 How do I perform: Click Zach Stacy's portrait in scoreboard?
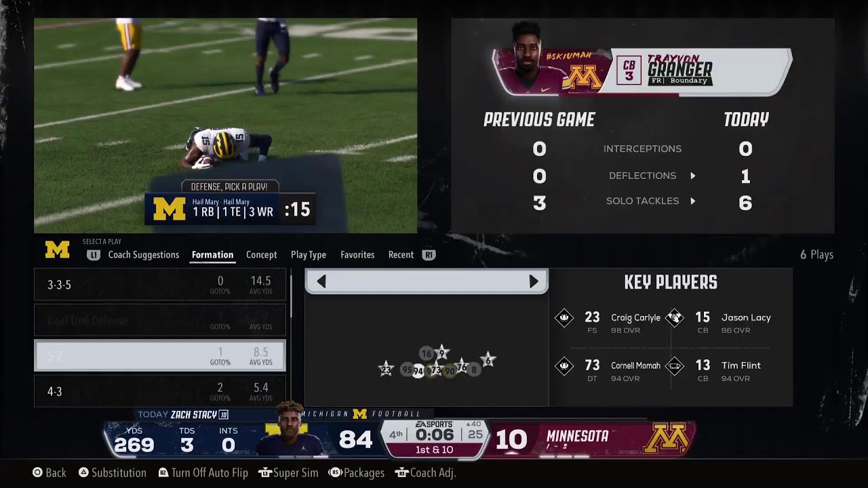pyautogui.click(x=290, y=430)
